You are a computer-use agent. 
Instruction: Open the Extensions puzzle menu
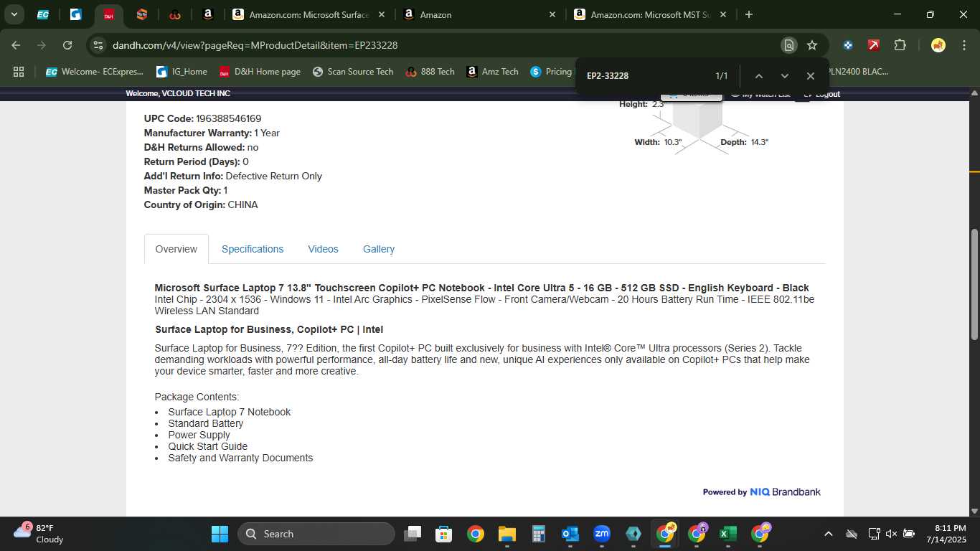pos(900,45)
